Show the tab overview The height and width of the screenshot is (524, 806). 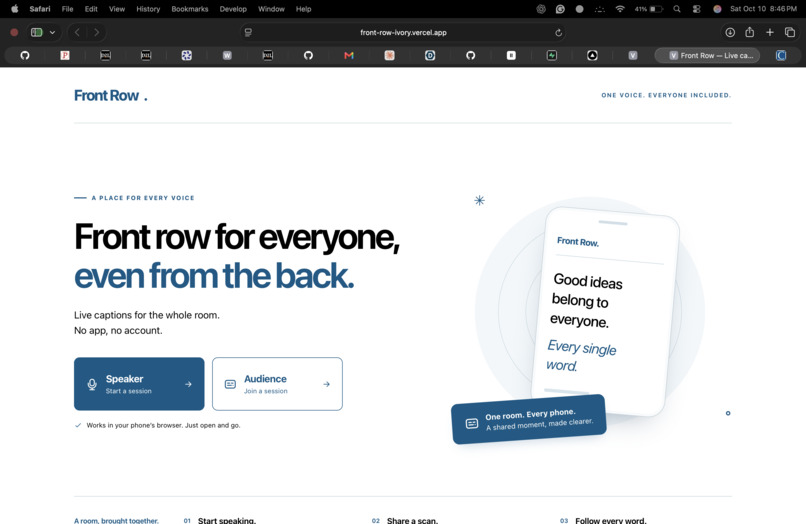tap(790, 32)
